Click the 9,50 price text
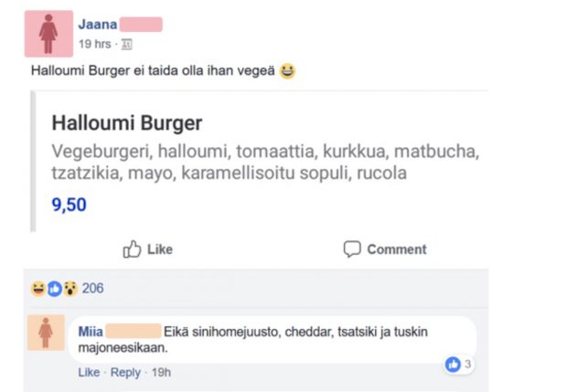Image resolution: width=578 pixels, height=392 pixels. click(x=69, y=205)
